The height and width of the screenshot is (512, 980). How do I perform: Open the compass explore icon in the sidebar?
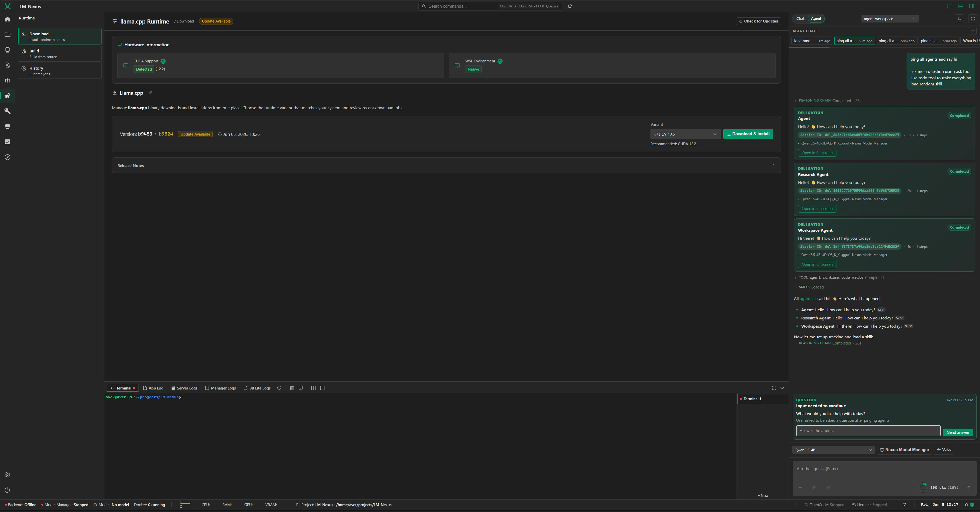7,157
